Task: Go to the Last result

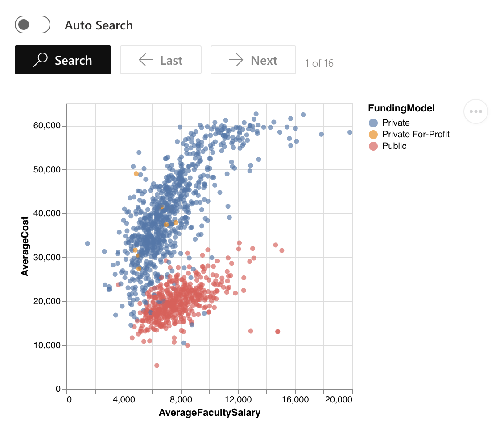Action: pyautogui.click(x=161, y=60)
